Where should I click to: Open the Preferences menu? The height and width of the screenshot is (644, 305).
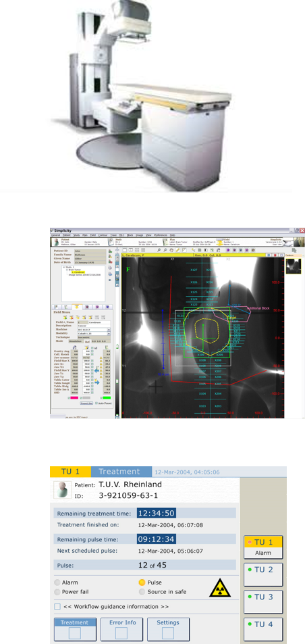[161, 235]
